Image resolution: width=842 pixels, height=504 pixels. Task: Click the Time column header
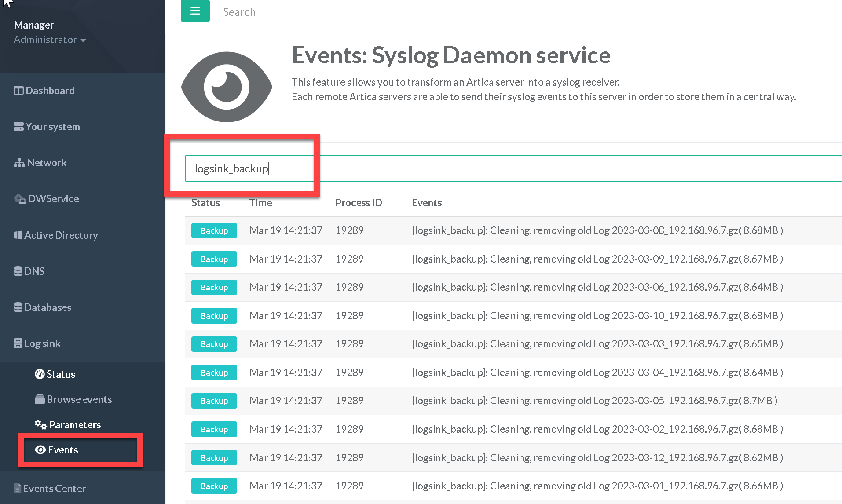pyautogui.click(x=260, y=203)
